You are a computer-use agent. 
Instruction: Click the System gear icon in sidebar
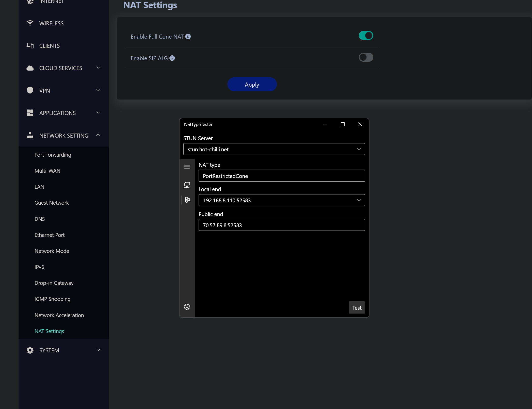click(30, 350)
